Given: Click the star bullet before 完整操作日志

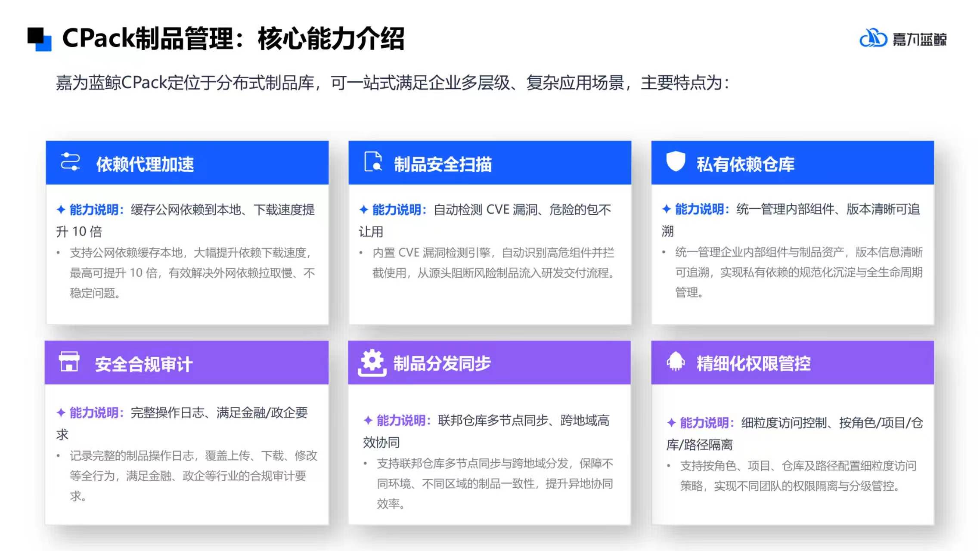Looking at the screenshot, I should pyautogui.click(x=61, y=412).
